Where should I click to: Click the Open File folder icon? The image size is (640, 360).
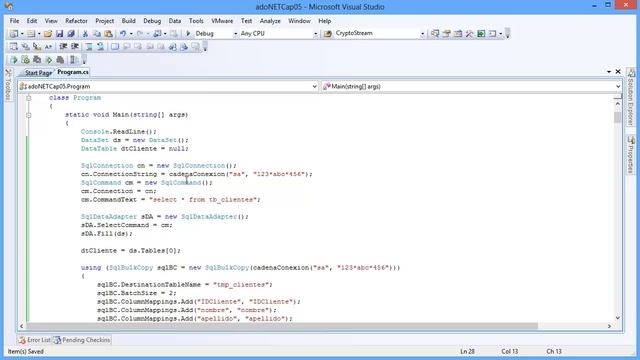pos(48,33)
